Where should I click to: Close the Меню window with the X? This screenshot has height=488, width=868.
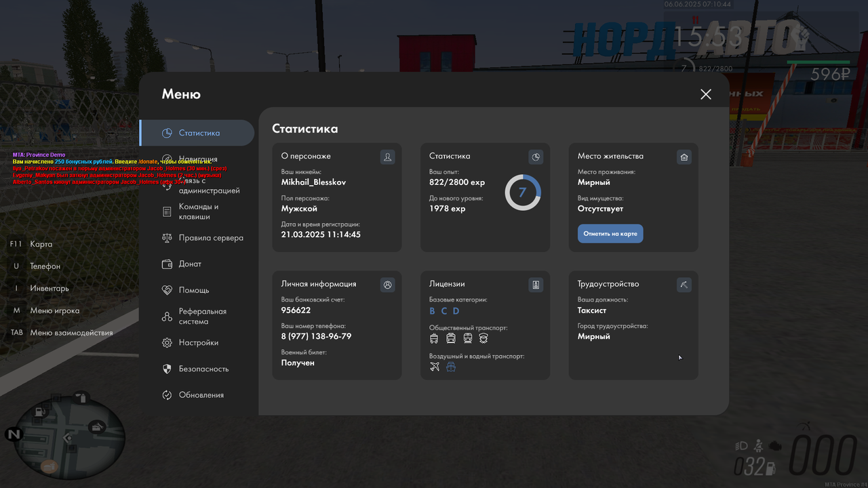point(706,94)
